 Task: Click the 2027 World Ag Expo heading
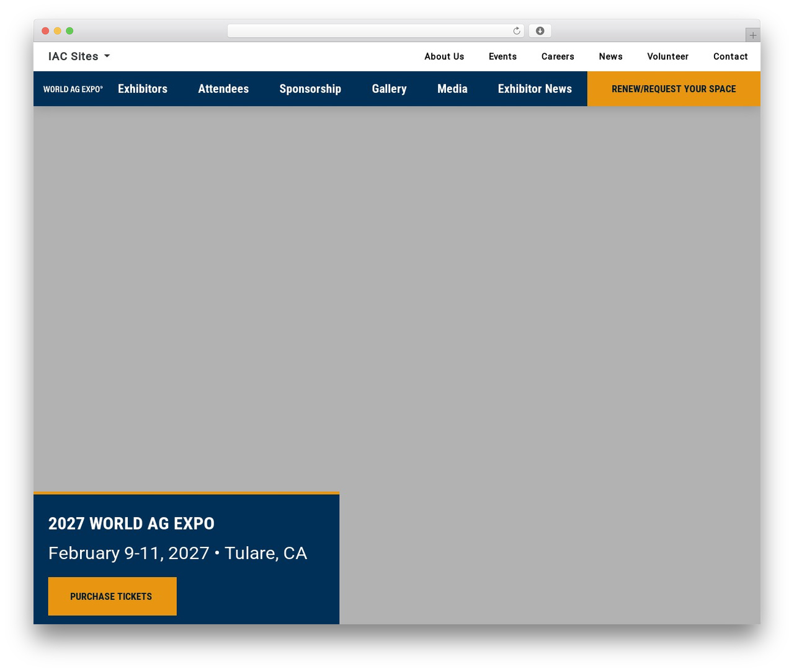click(x=132, y=524)
